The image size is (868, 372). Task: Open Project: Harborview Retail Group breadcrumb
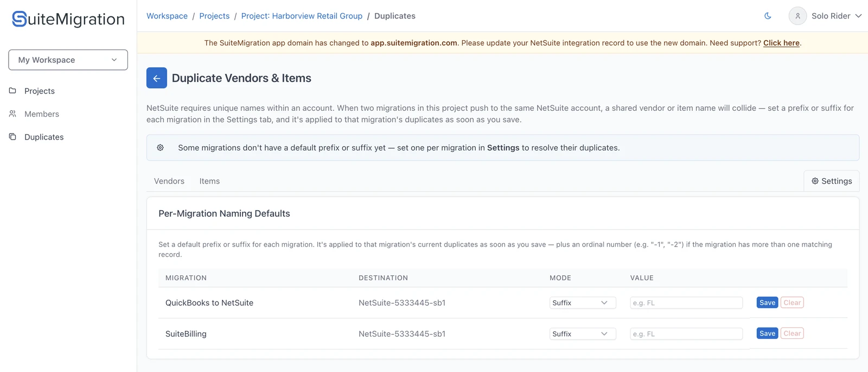tap(302, 16)
